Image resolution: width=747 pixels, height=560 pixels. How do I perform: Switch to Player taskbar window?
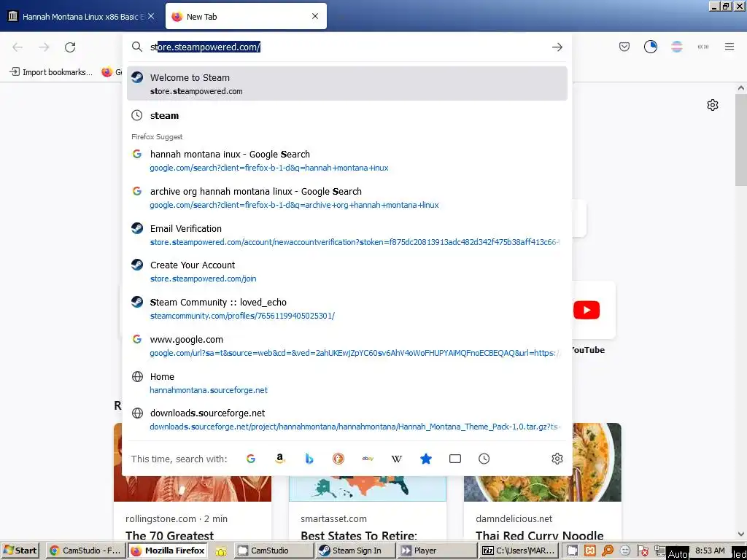tap(436, 551)
